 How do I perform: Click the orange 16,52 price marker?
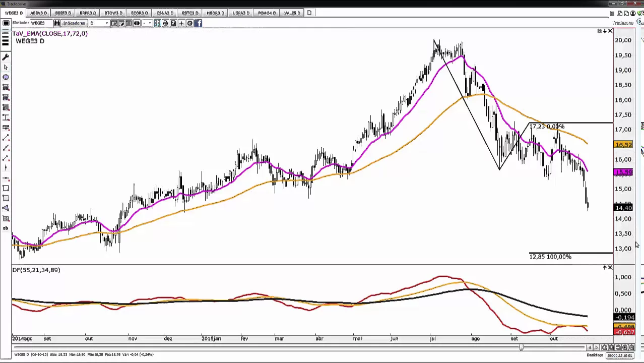click(x=623, y=145)
